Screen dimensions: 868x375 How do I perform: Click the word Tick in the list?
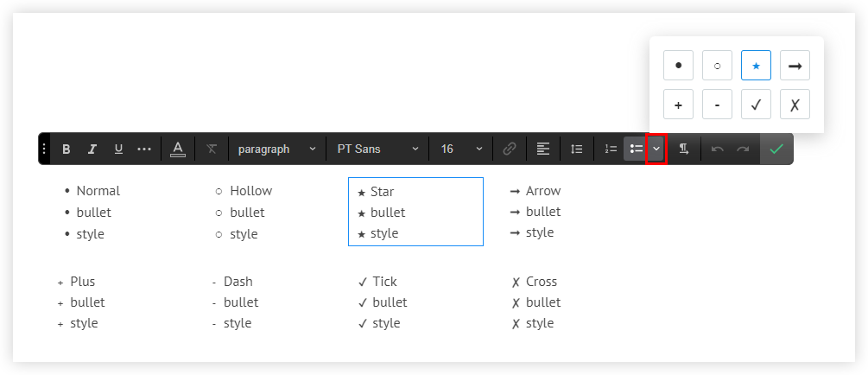384,282
